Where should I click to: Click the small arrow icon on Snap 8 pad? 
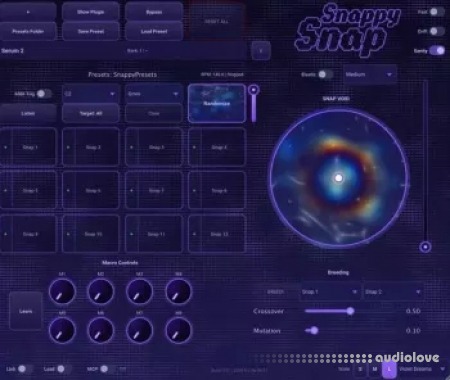pos(194,191)
